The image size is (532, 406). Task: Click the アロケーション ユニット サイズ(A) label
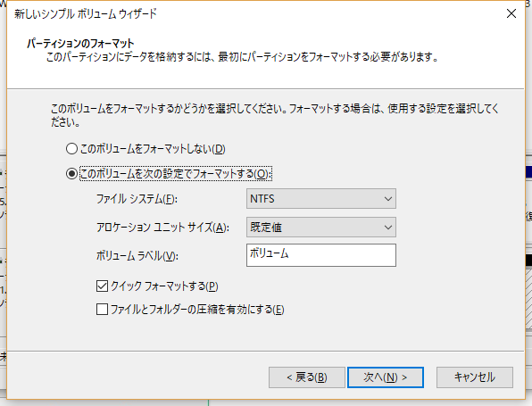(x=162, y=228)
